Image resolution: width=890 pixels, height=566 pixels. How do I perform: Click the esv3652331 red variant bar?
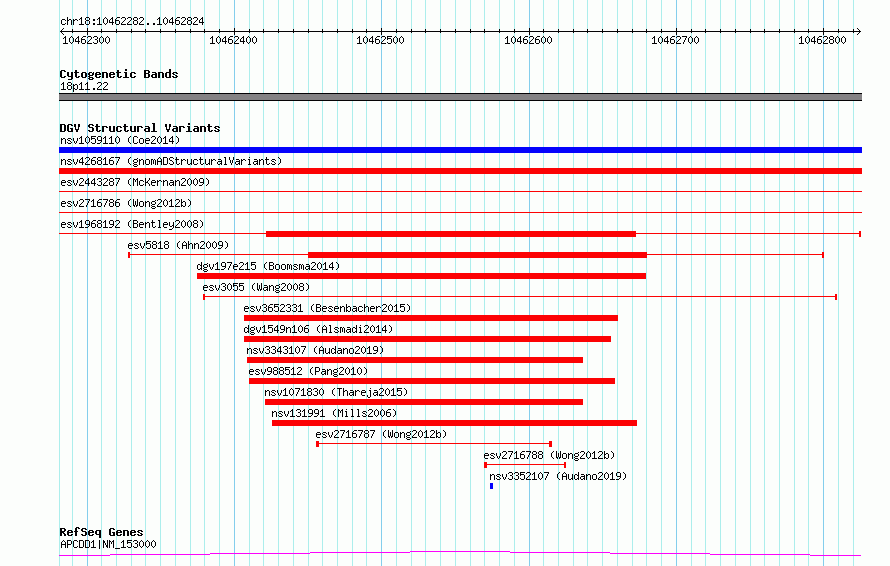[431, 318]
